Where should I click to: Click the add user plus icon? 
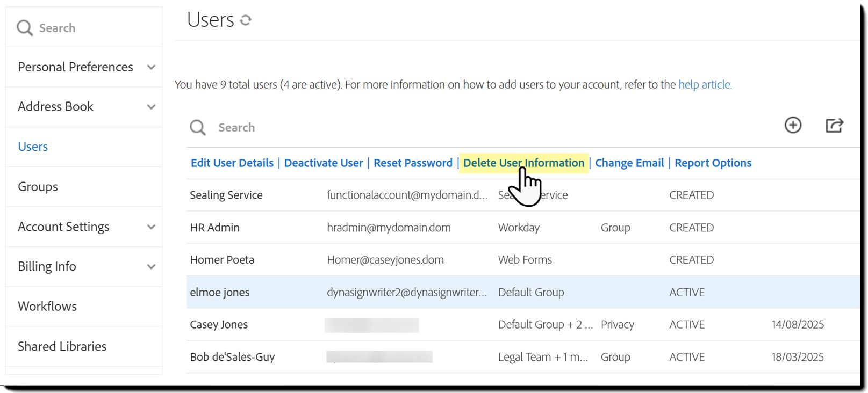(793, 125)
